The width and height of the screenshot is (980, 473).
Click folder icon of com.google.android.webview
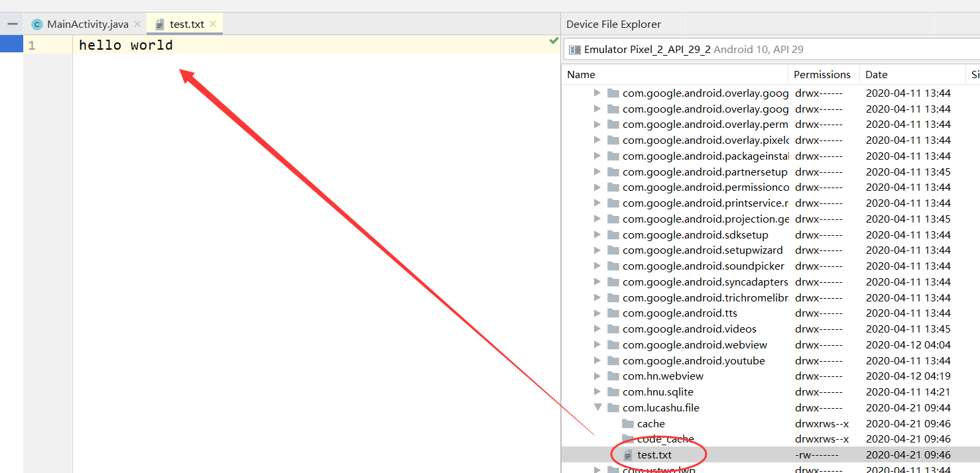[613, 345]
